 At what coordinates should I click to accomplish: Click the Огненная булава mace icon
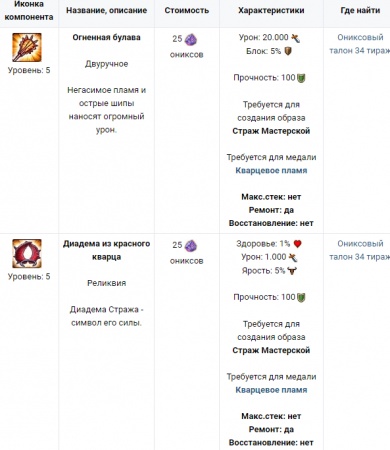27,47
